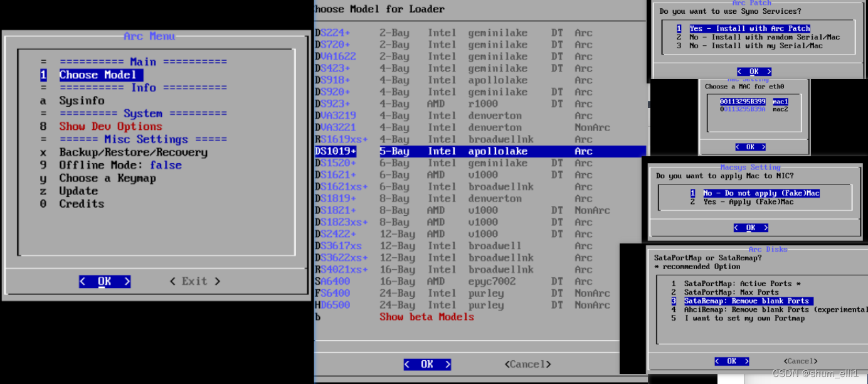Select I want to set my own Portmap
This screenshot has width=868, height=384.
tap(738, 318)
